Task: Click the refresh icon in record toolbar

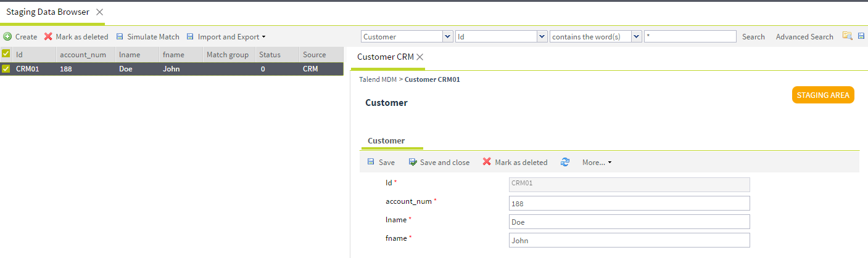Action: click(x=564, y=163)
